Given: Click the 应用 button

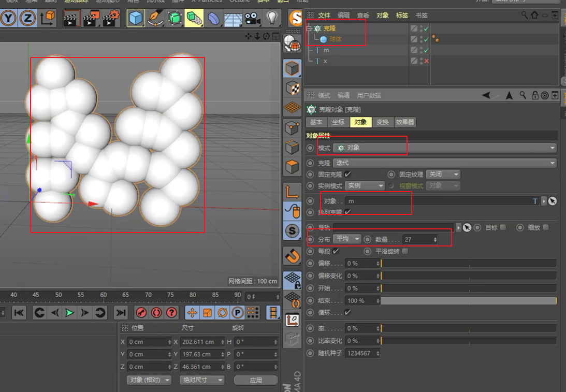Looking at the screenshot, I should (x=256, y=380).
